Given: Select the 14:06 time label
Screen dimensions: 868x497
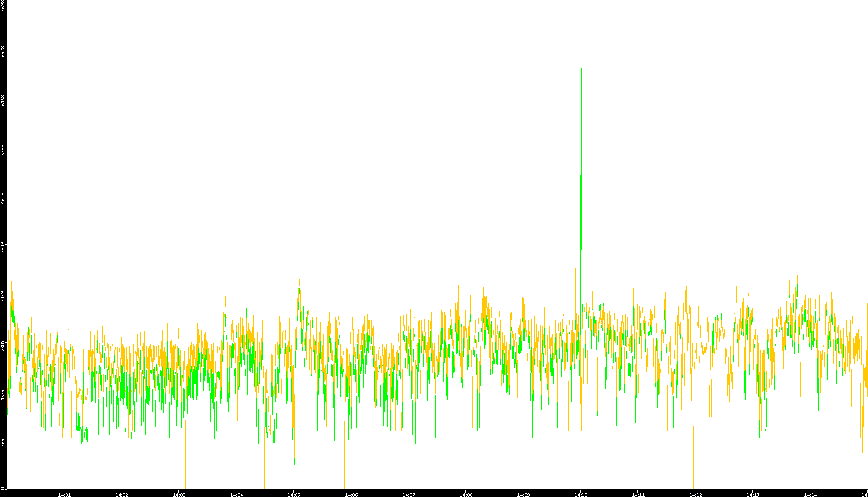Looking at the screenshot, I should coord(351,495).
